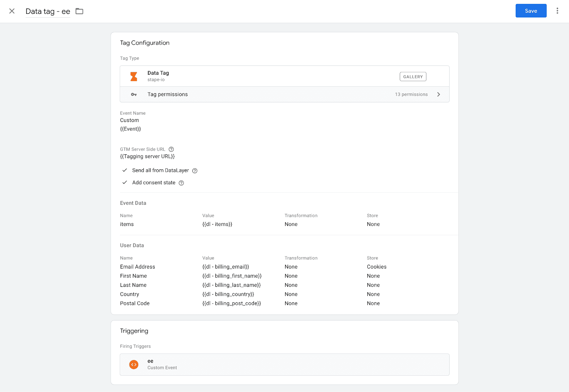This screenshot has width=569, height=392.
Task: Click the 'Email Address' user data row
Action: (138, 267)
